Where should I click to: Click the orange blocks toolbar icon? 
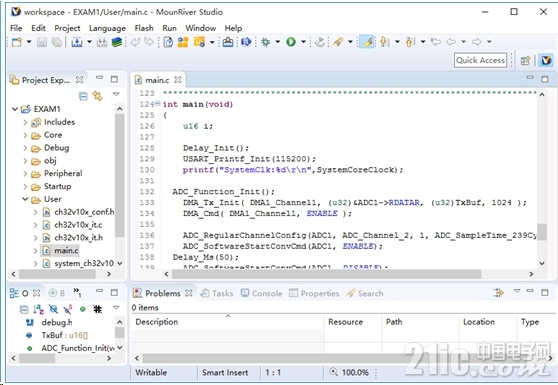[183, 42]
